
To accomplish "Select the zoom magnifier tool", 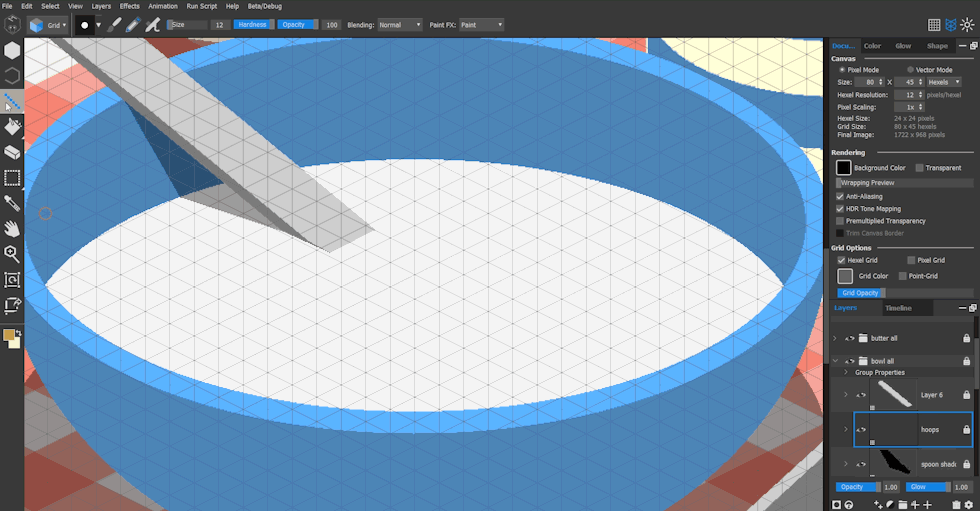I will click(x=12, y=254).
